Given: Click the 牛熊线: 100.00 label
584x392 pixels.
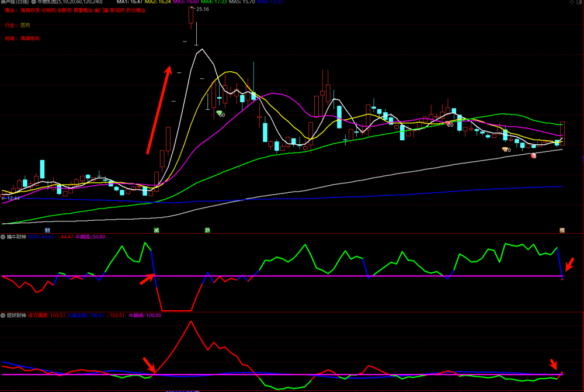Looking at the screenshot, I should click(x=145, y=315).
